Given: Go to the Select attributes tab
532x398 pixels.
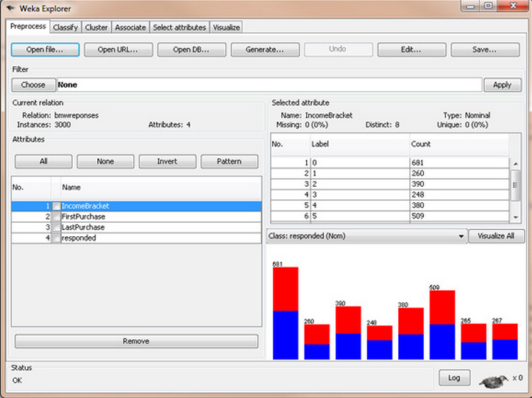Looking at the screenshot, I should (180, 27).
